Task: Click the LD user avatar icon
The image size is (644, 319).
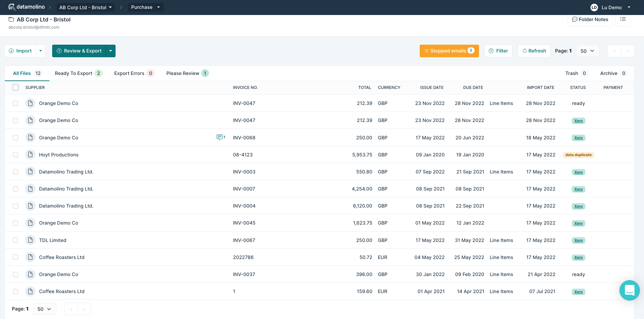Action: tap(594, 7)
